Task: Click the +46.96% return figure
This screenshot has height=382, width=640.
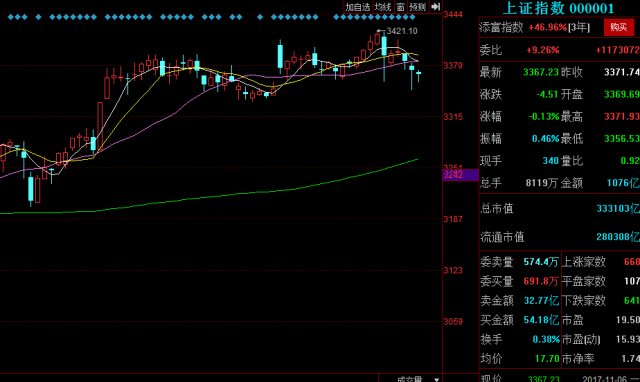Action: tap(547, 27)
